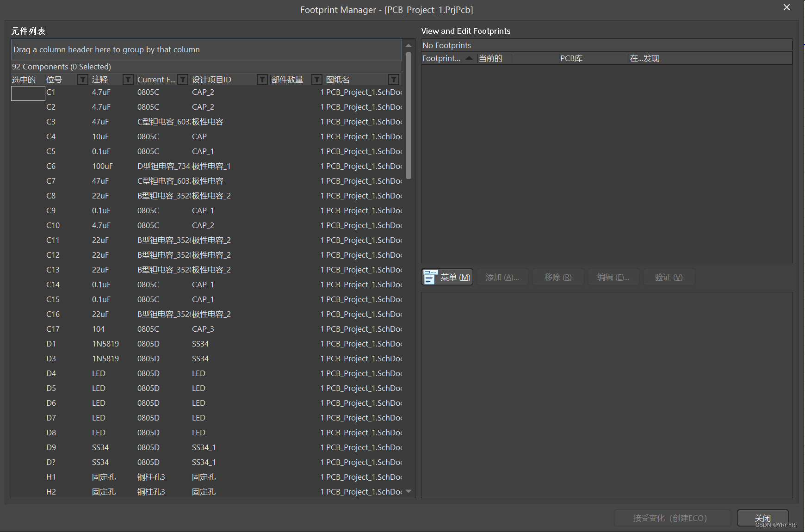Click the 添加 (A)... button
805x532 pixels.
(502, 277)
